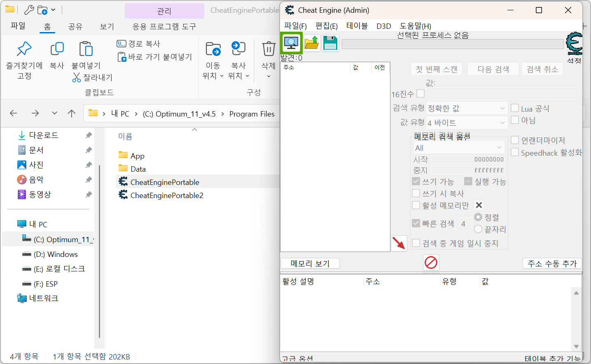Open the Explorer quick access toolbar dropdown
The image size is (591, 364).
pos(53,9)
